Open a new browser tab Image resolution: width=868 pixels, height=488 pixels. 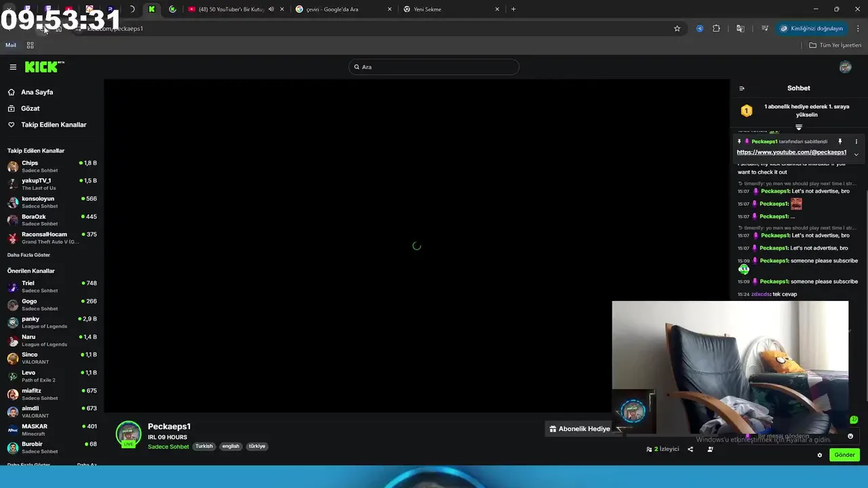(x=513, y=9)
